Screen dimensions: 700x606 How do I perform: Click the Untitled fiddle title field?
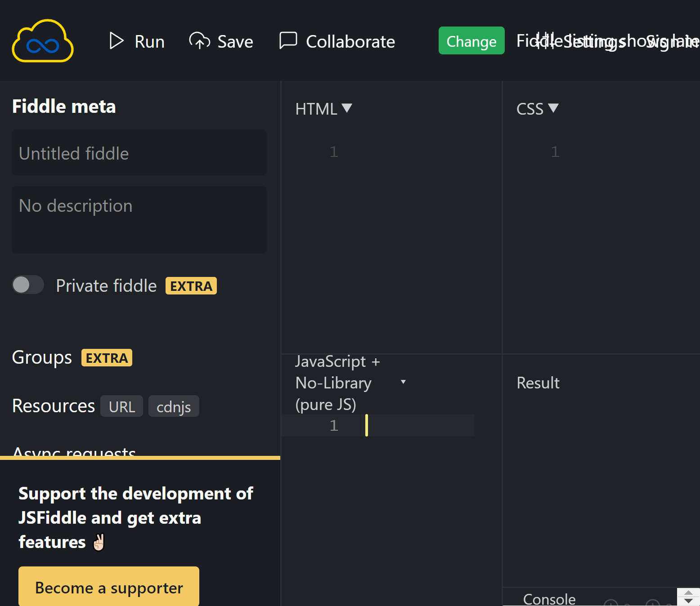pyautogui.click(x=139, y=153)
